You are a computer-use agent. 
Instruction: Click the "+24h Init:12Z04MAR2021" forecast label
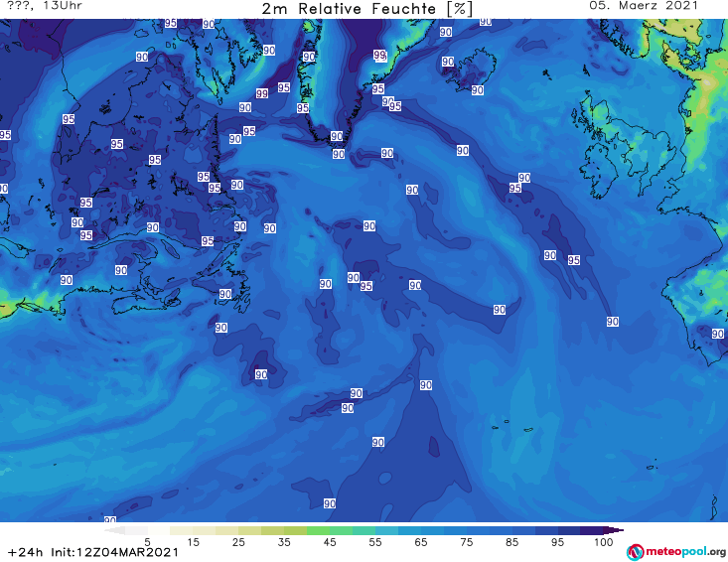[x=93, y=552]
